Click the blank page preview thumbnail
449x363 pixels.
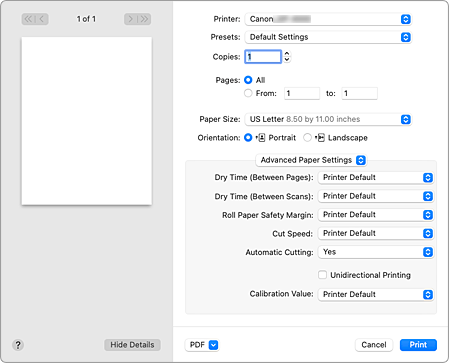tap(87, 121)
